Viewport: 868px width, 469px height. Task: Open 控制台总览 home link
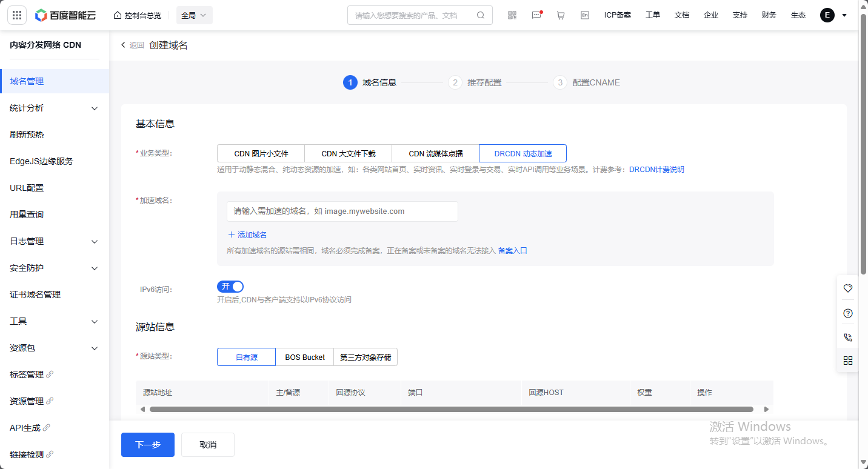coord(138,15)
